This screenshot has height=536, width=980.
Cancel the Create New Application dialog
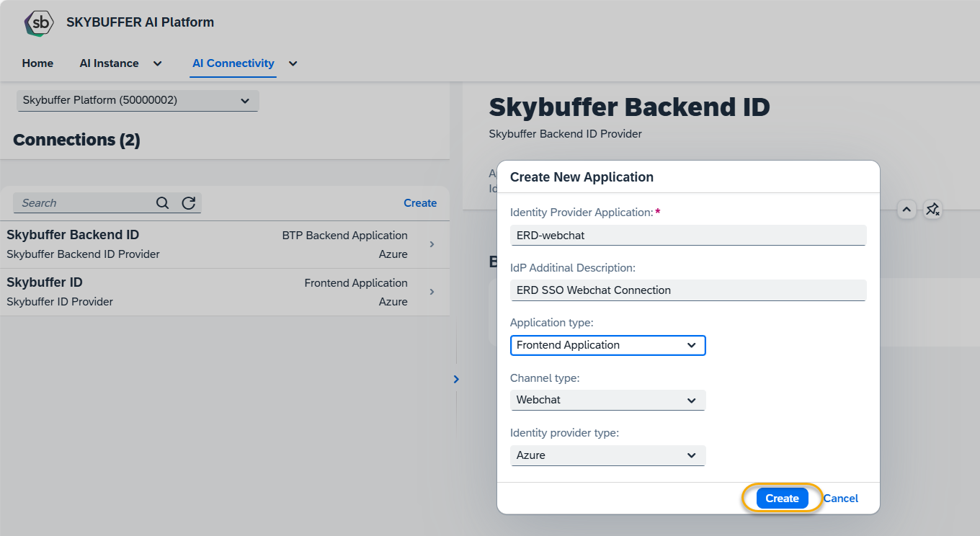coord(841,499)
